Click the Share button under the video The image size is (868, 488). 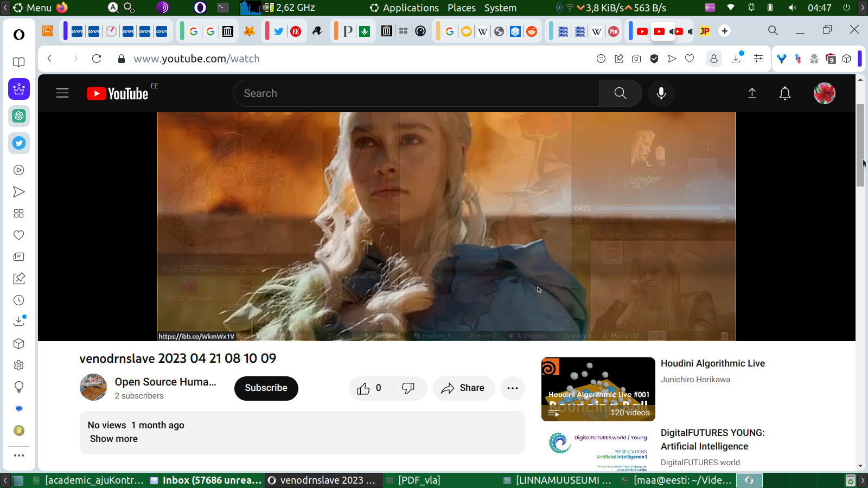pos(463,388)
